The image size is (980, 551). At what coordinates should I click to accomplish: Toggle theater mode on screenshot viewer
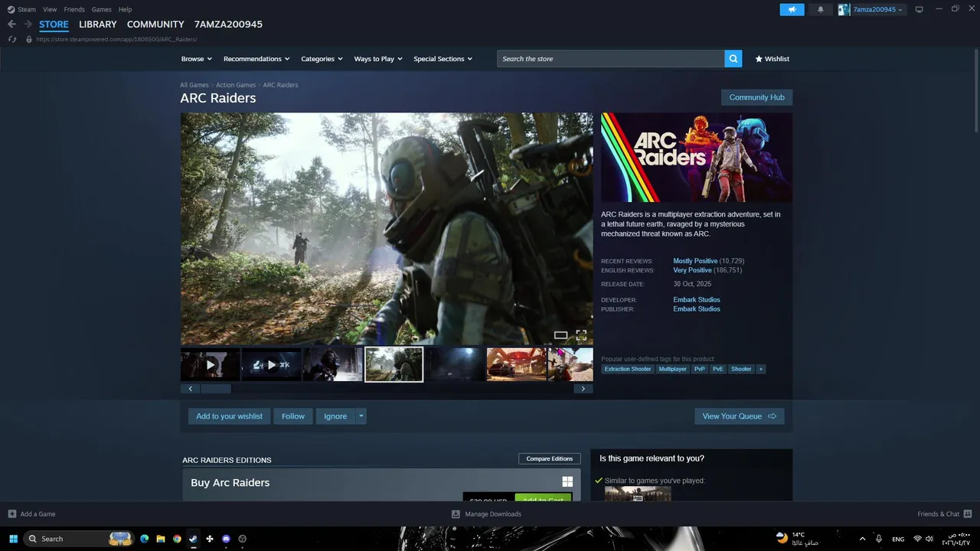coord(560,335)
